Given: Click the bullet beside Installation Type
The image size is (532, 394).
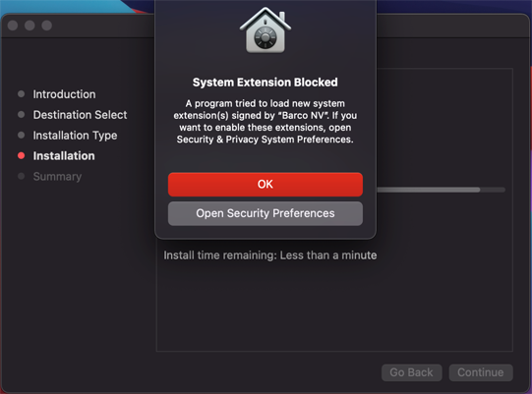Looking at the screenshot, I should tap(21, 135).
